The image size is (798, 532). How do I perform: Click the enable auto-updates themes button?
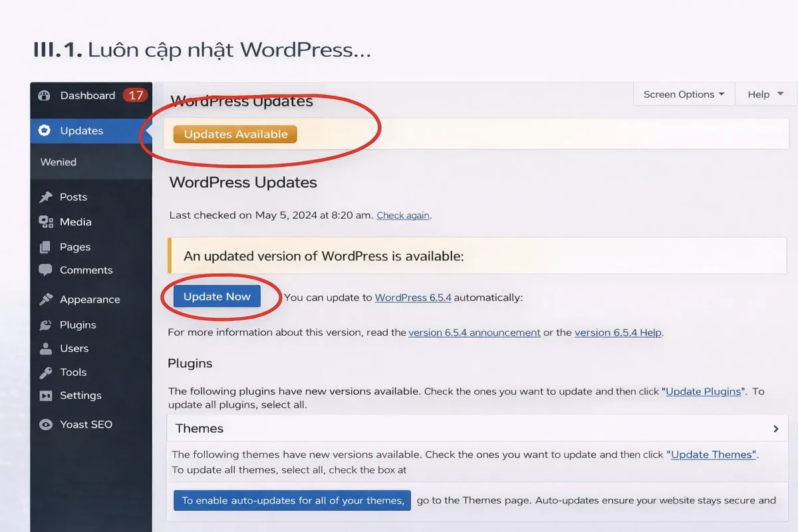(x=293, y=501)
